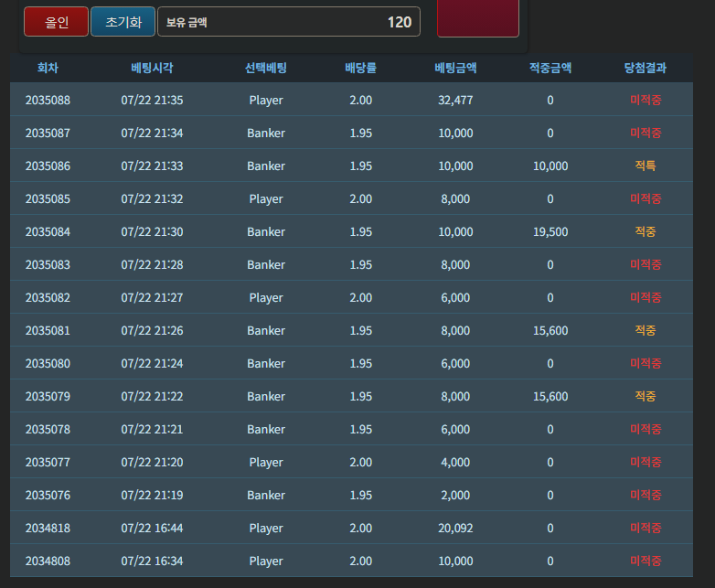Viewport: 715px width, 588px height.
Task: Click the 보유 금액 balance field
Action: 289,21
